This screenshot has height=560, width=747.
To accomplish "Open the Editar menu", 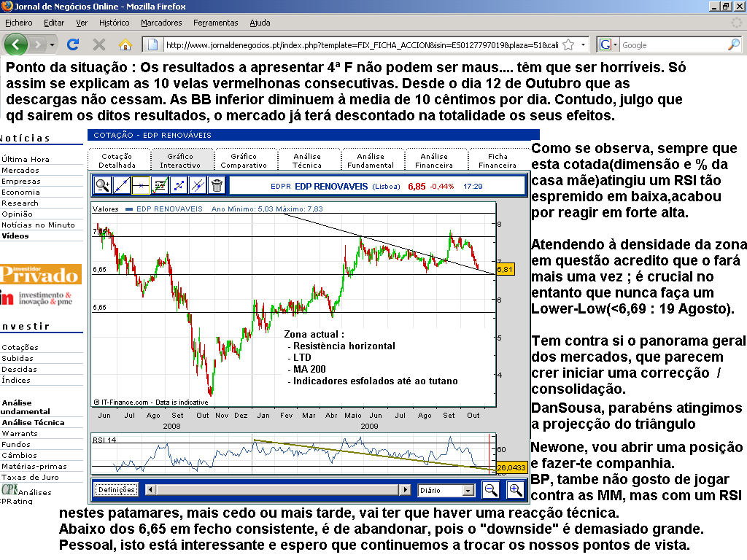I will (54, 23).
